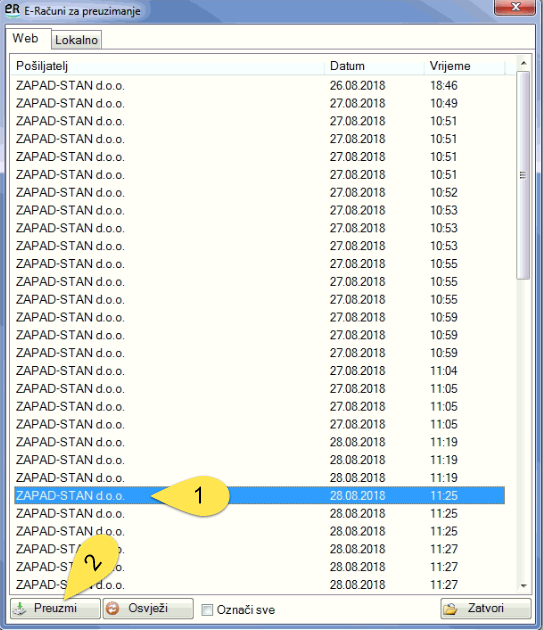The image size is (543, 630).
Task: Close the E-Računi za preuzimanje window
Action: 515,7
